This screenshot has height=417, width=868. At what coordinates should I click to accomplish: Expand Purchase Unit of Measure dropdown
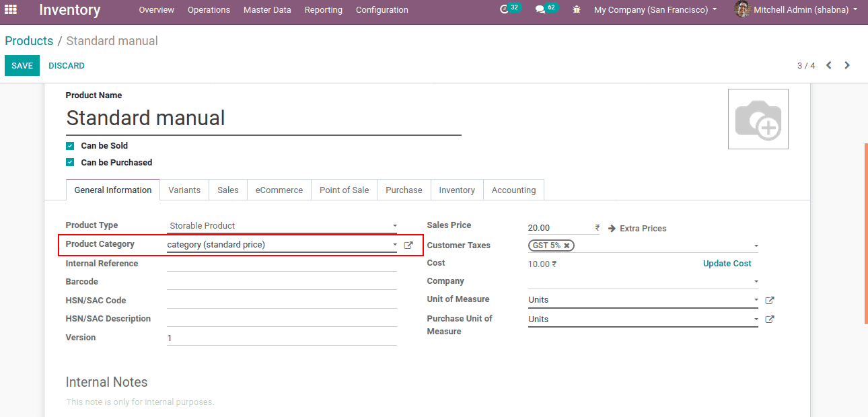point(756,319)
